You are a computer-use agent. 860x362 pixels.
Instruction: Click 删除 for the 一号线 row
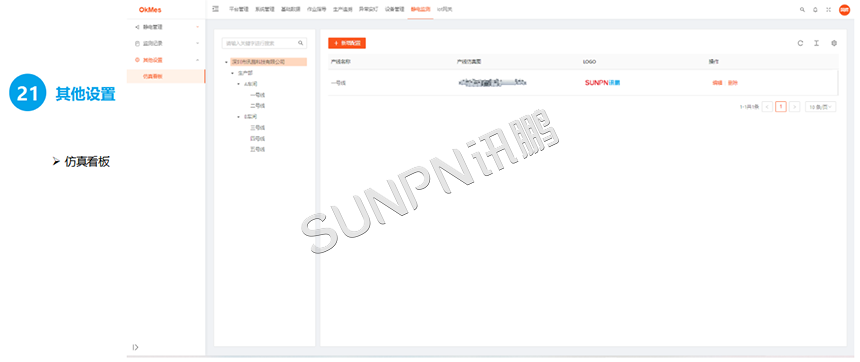pos(733,83)
